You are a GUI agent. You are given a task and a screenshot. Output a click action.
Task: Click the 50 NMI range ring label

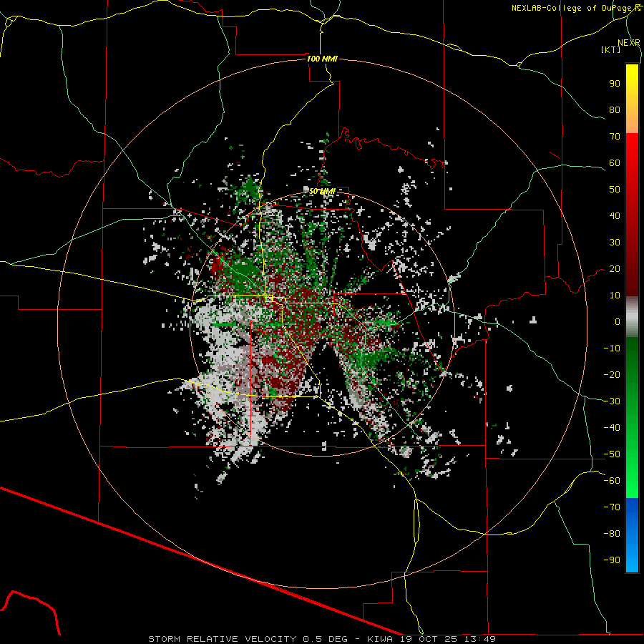(322, 191)
